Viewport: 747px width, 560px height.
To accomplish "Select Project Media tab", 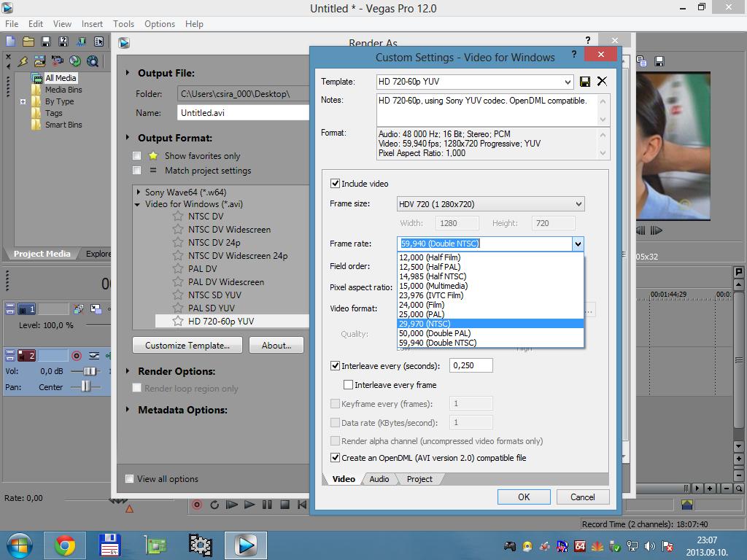I will click(42, 254).
